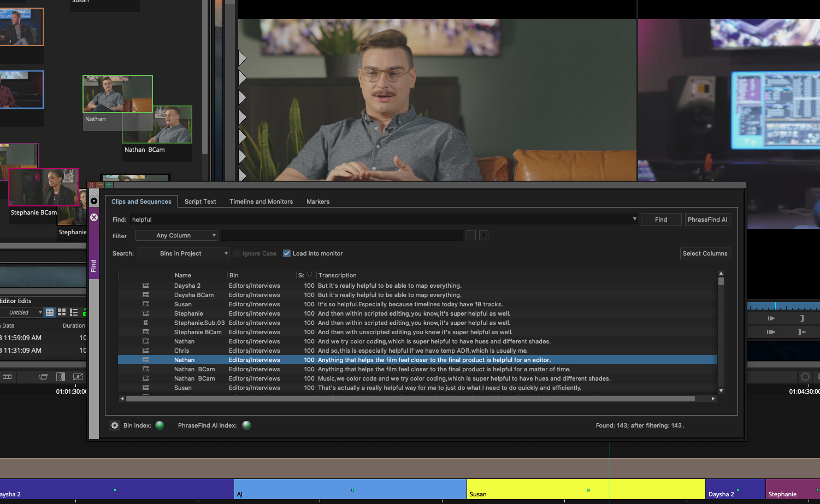The width and height of the screenshot is (820, 504).
Task: Click the green PhraseFind AI Index indicator
Action: click(x=246, y=425)
